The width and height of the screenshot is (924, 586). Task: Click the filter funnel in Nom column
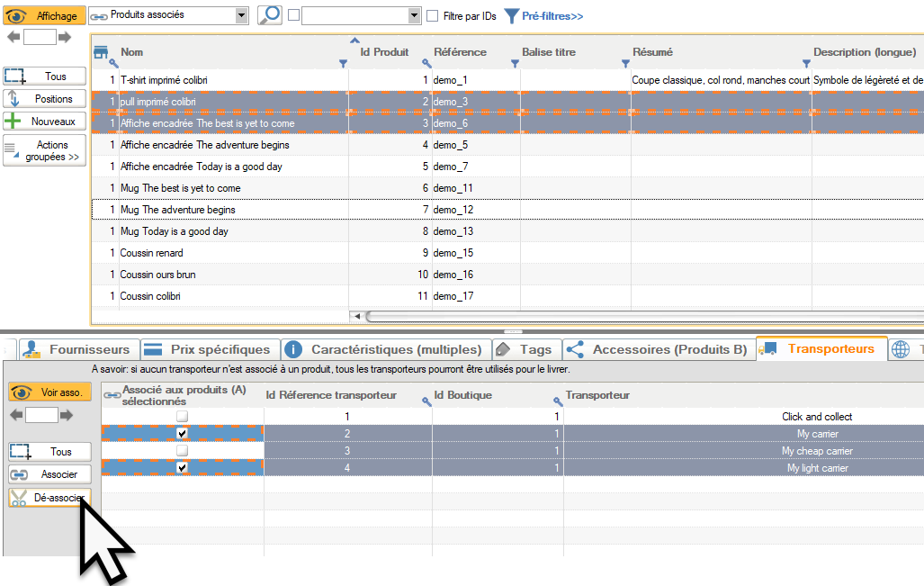click(343, 64)
